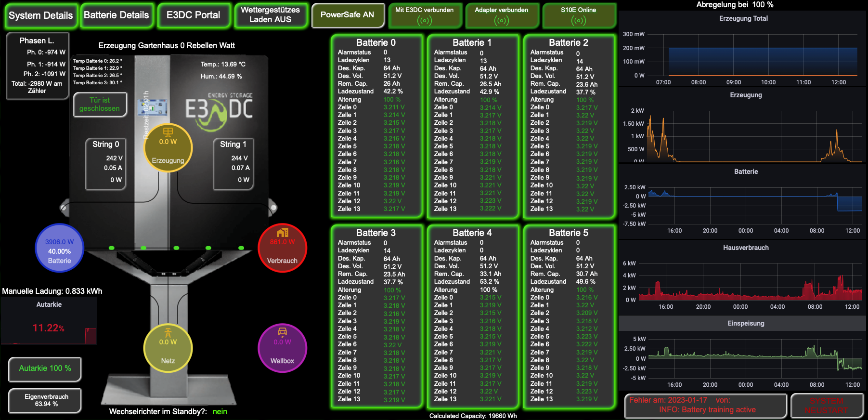
Task: Click the Einspeisung chart title
Action: click(746, 323)
